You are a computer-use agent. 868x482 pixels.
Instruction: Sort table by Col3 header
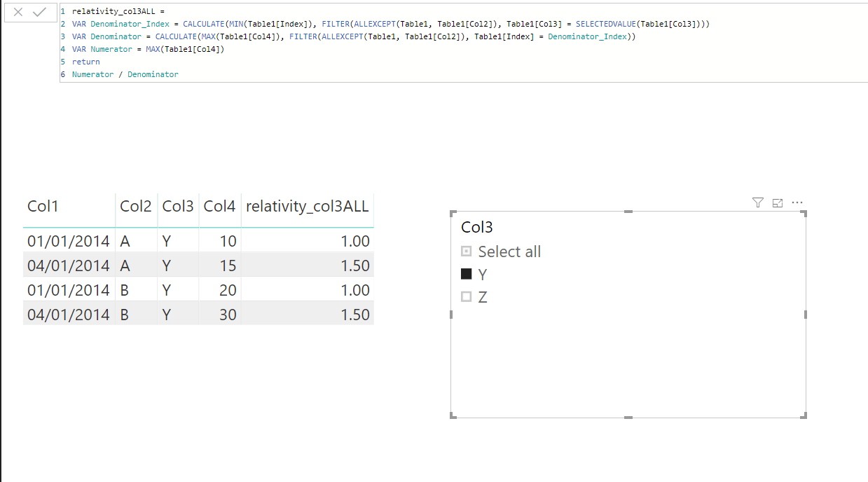(x=178, y=206)
